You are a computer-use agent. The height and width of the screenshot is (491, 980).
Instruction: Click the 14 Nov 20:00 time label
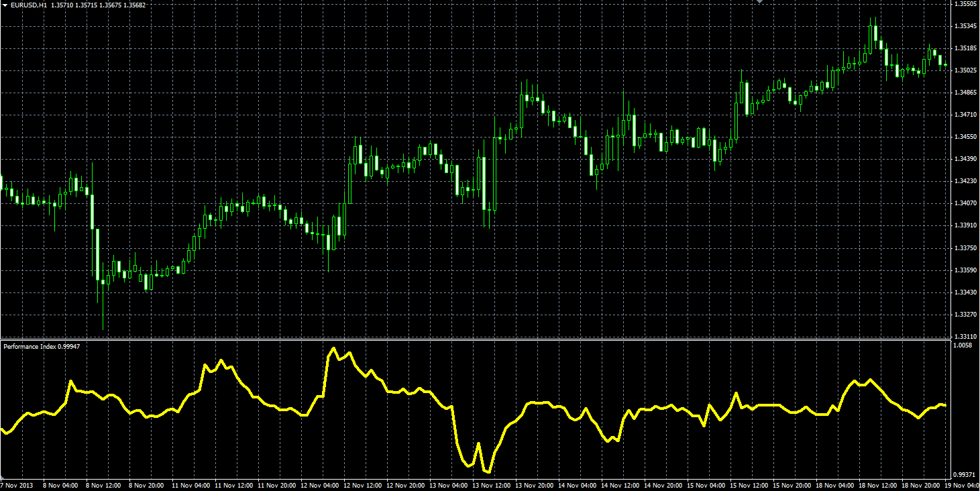tap(664, 485)
